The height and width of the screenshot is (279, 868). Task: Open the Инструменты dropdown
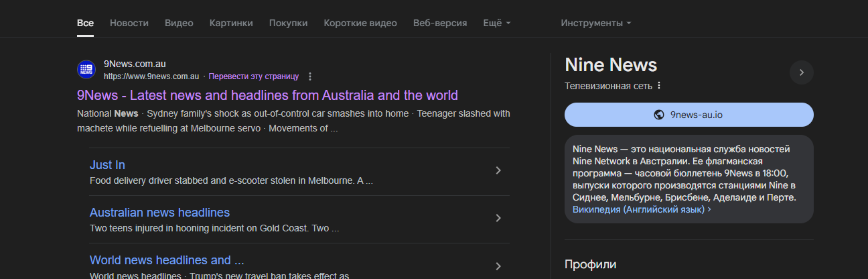click(596, 23)
